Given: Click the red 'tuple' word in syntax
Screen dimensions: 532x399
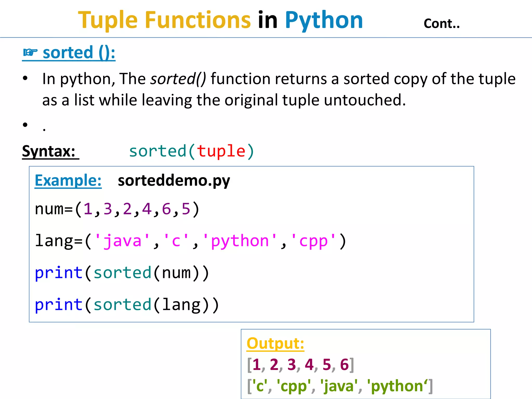Looking at the screenshot, I should pyautogui.click(x=221, y=151).
